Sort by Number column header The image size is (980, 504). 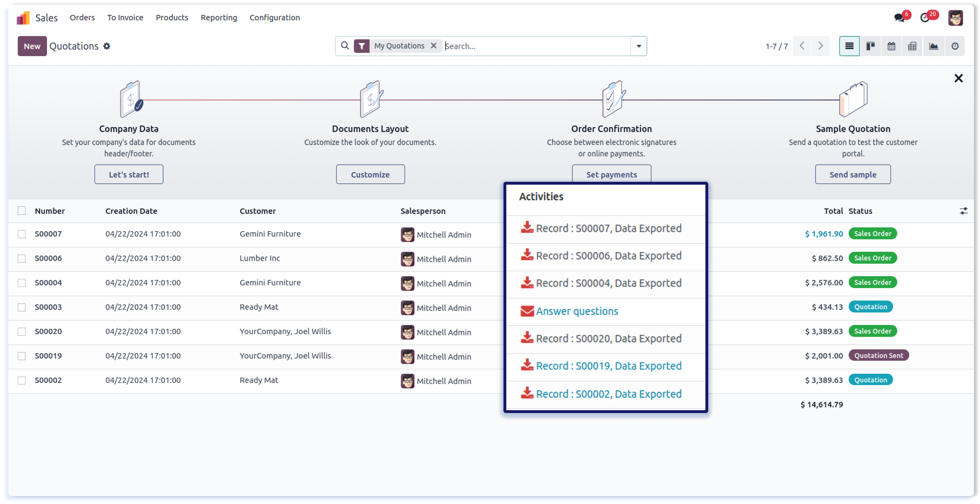50,211
